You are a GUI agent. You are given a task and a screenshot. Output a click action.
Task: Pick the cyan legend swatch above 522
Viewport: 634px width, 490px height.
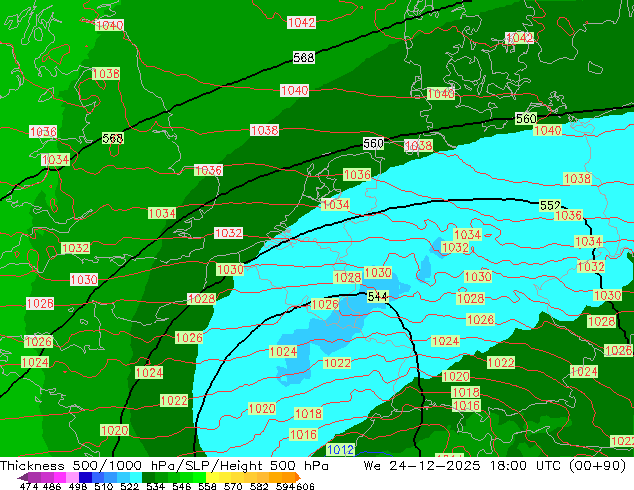pos(135,477)
